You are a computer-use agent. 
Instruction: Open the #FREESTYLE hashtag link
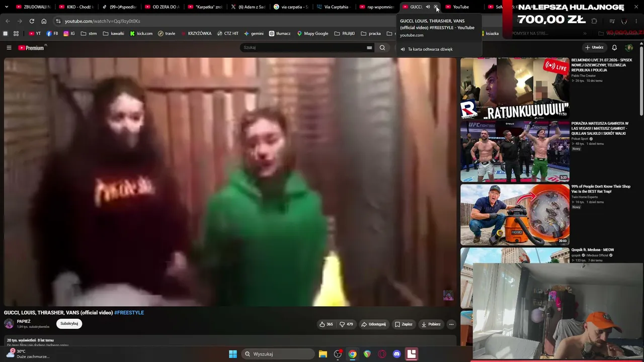click(x=129, y=313)
